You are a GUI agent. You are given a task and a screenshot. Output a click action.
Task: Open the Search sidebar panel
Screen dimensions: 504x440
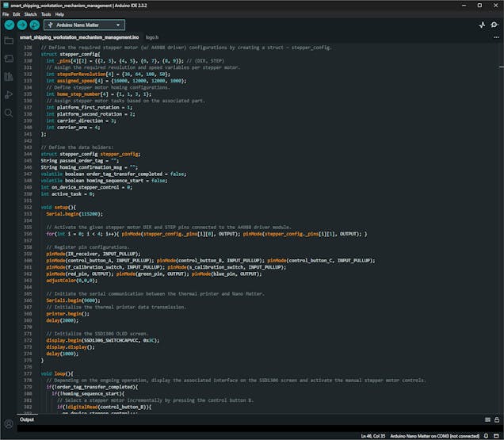9,113
